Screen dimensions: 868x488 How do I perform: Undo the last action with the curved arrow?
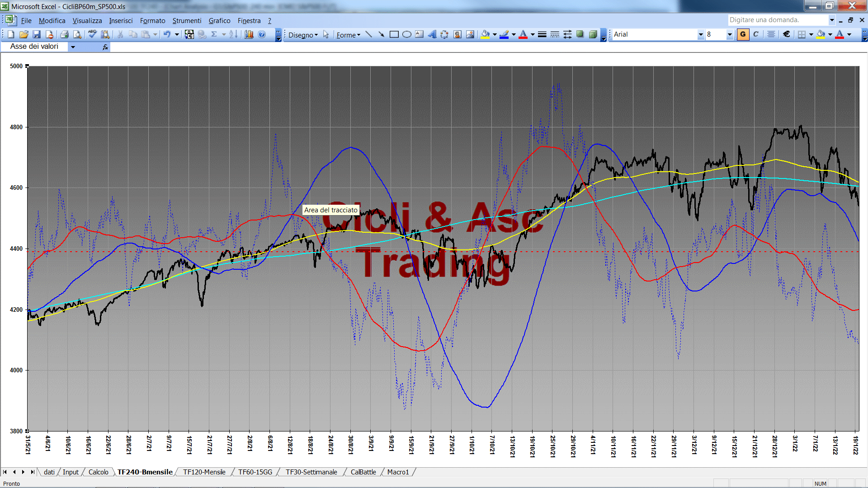pyautogui.click(x=167, y=34)
